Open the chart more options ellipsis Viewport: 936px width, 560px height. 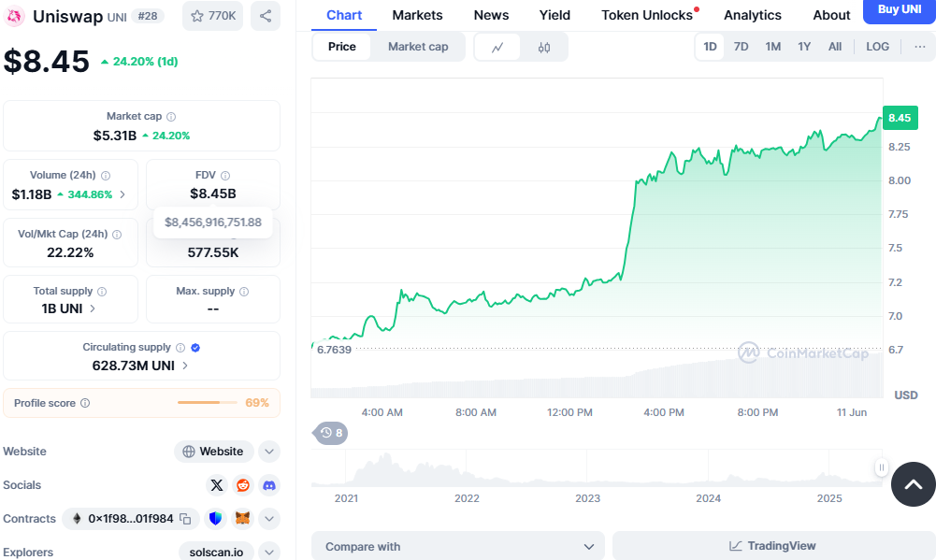(x=920, y=47)
